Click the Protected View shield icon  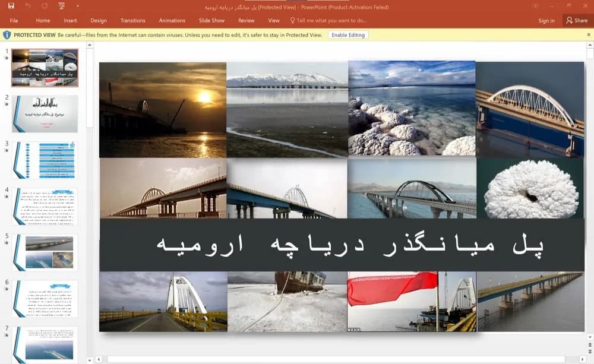click(7, 35)
